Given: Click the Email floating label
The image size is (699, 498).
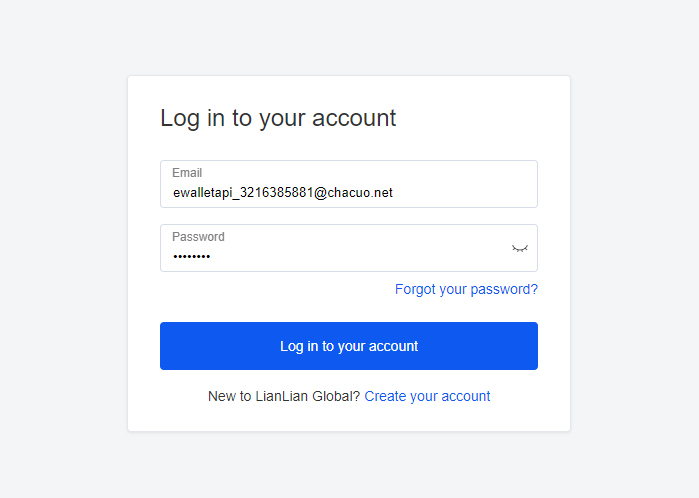Looking at the screenshot, I should [187, 173].
